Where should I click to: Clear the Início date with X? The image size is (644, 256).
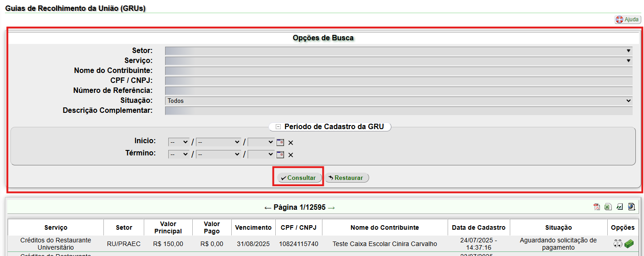click(x=291, y=143)
